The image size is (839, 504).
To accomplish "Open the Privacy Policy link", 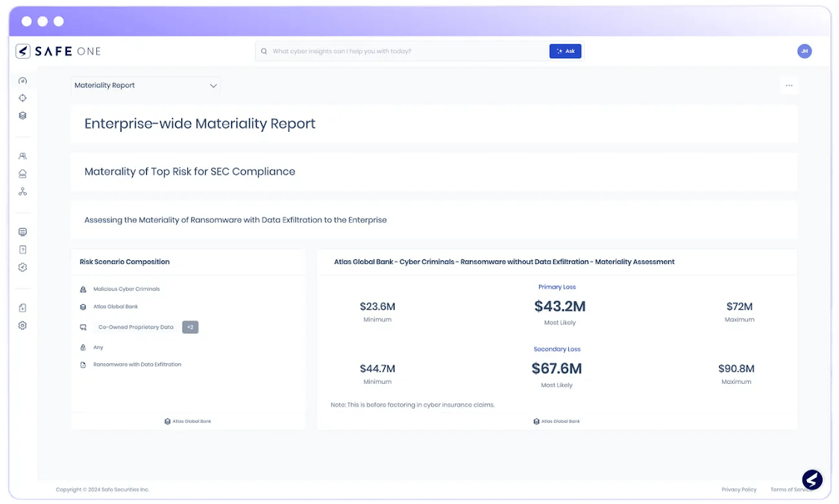I will tap(738, 490).
